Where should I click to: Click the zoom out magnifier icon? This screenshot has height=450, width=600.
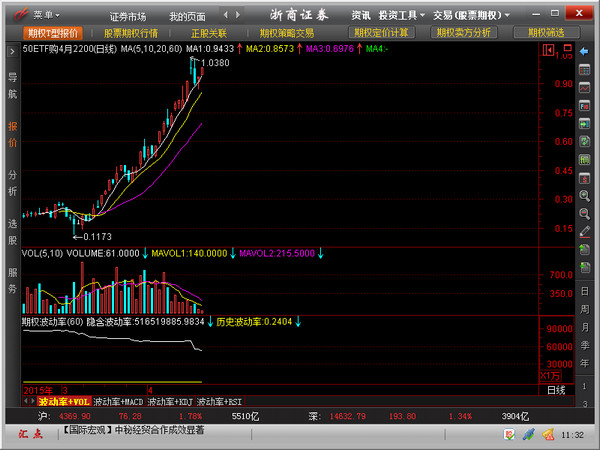point(584,213)
